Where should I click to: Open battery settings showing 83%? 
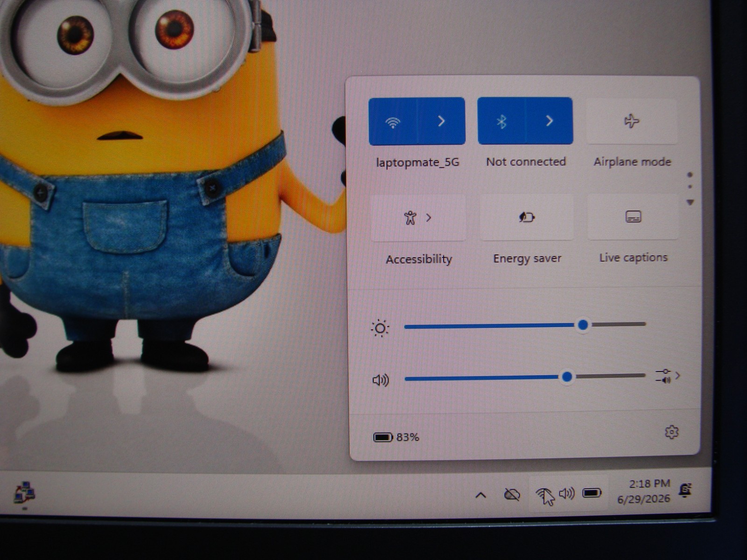click(x=396, y=437)
